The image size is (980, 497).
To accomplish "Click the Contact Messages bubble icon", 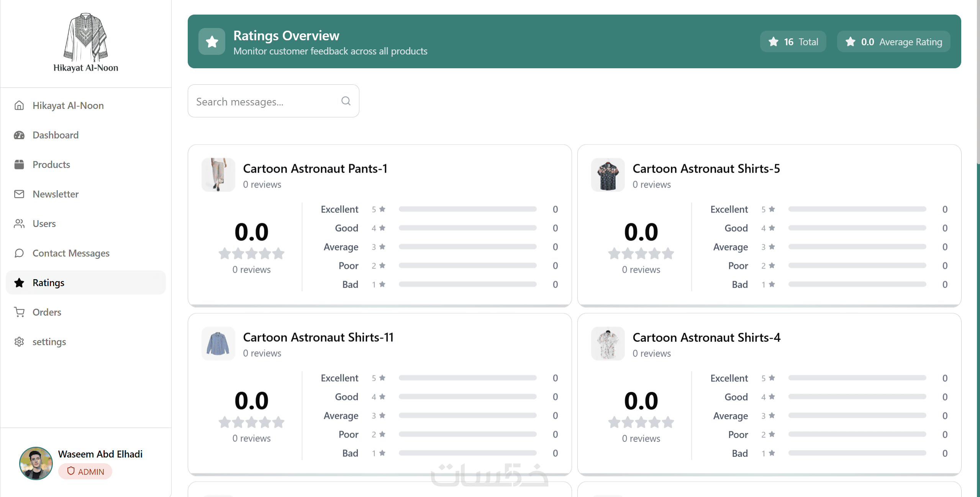I will tap(19, 253).
